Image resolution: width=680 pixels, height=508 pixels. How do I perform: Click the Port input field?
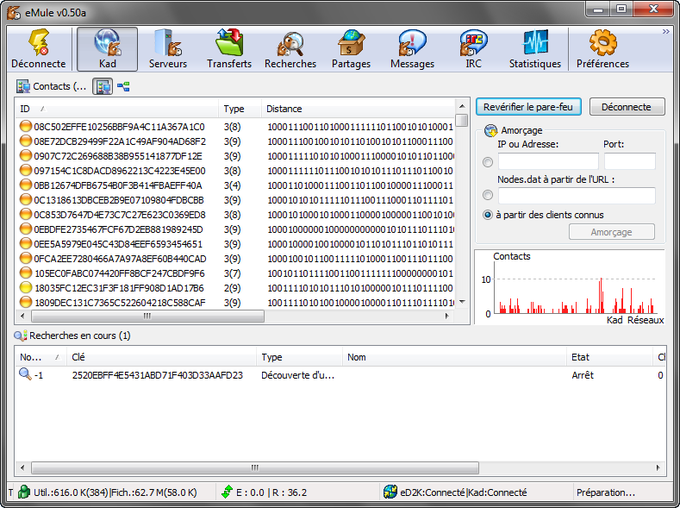coord(630,161)
